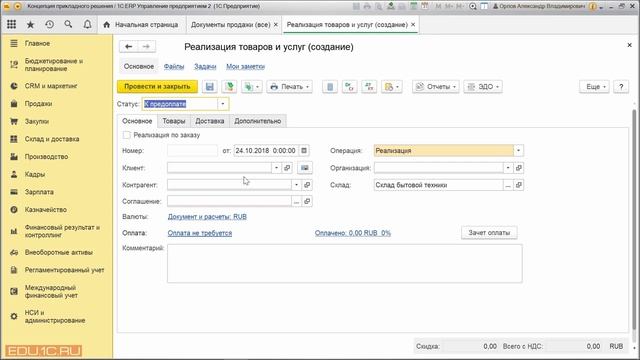Open Документ и расчеты: RUB link

pyautogui.click(x=207, y=217)
